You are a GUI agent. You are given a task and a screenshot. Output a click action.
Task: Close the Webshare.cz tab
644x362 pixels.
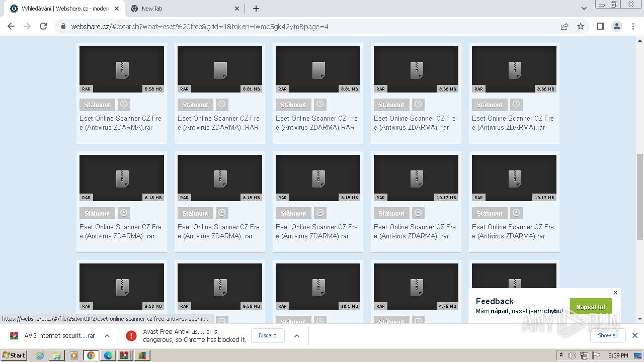(x=117, y=9)
